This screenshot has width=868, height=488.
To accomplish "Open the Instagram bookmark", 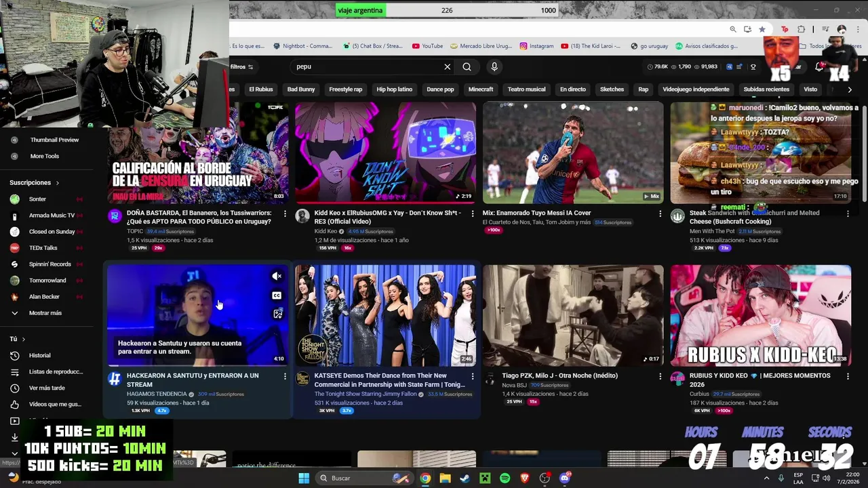I will [536, 46].
